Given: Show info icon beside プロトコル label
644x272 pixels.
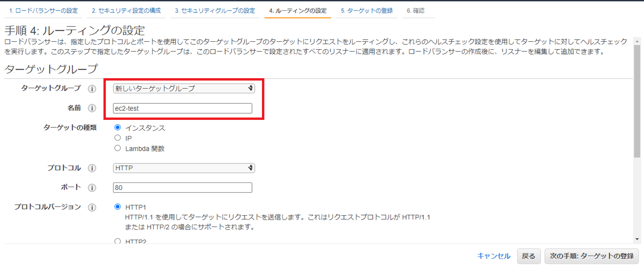Looking at the screenshot, I should pyautogui.click(x=92, y=168).
